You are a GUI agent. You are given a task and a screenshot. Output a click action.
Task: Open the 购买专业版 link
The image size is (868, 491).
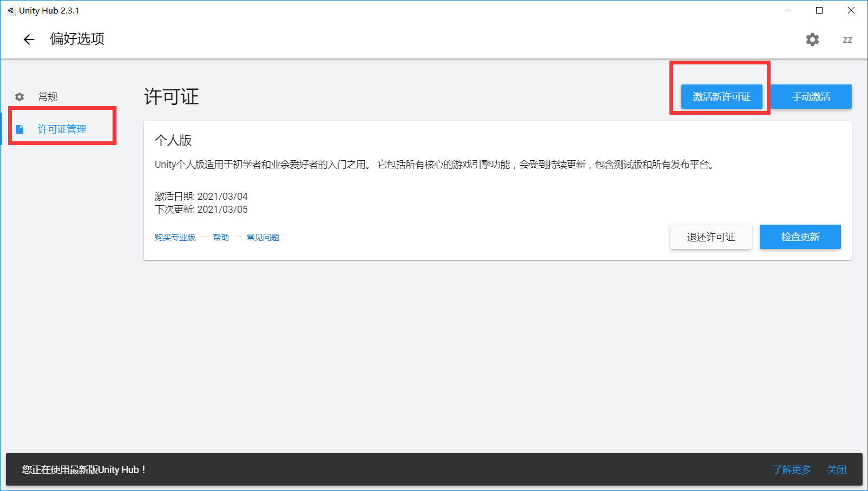[x=175, y=237]
